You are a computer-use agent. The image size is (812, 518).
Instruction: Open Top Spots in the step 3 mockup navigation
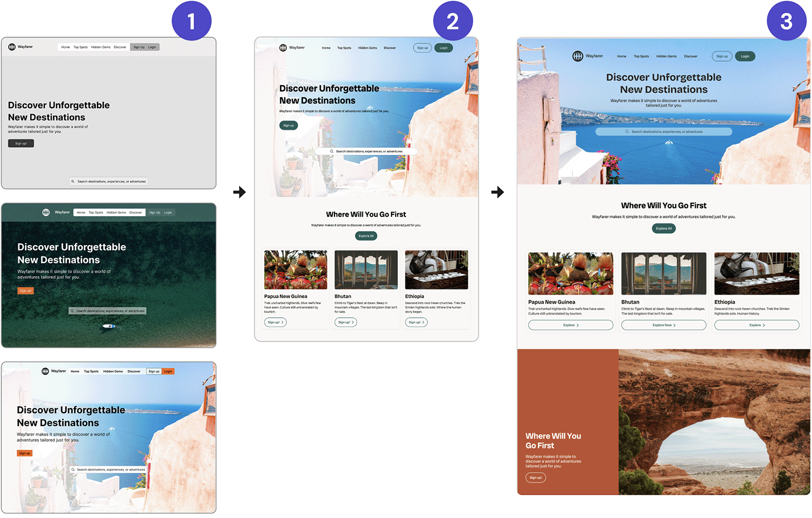click(x=641, y=56)
